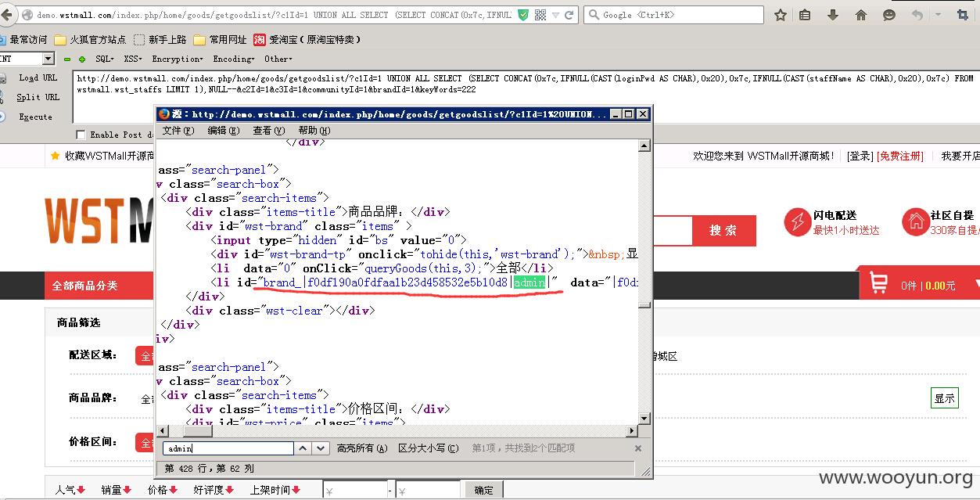This screenshot has width=980, height=500.
Task: Click the source window horizontal scrollbar thumb
Action: point(197,431)
